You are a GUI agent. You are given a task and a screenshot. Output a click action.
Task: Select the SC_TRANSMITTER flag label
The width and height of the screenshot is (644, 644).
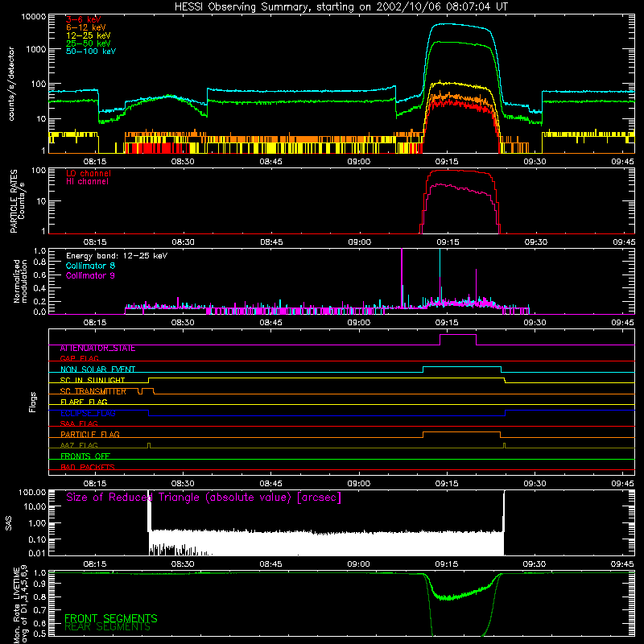click(93, 391)
